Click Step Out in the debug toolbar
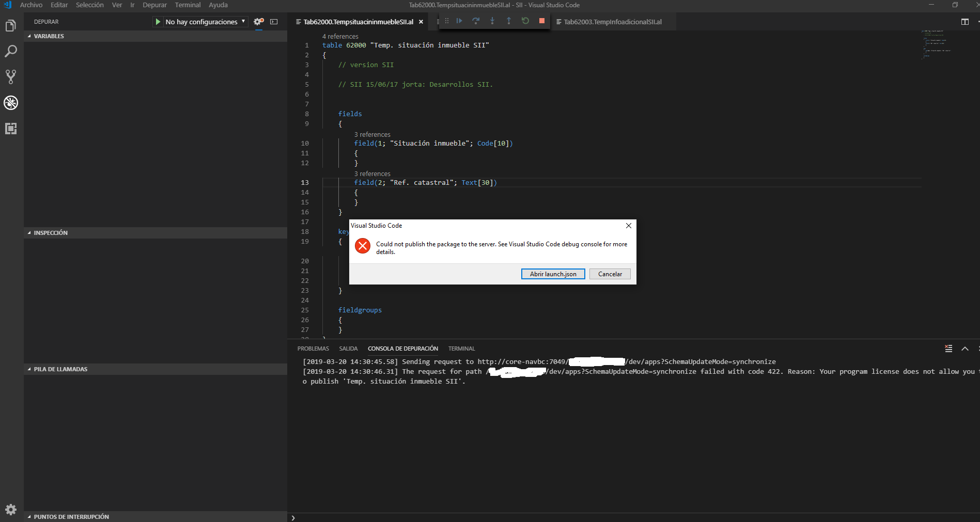 [x=509, y=21]
